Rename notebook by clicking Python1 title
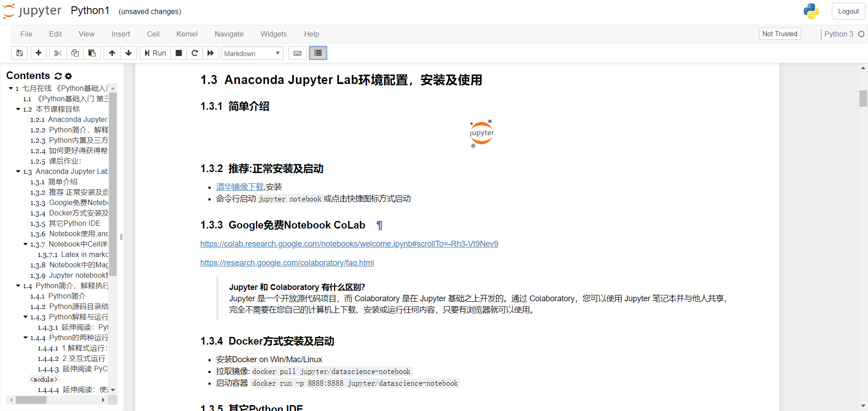This screenshot has height=411, width=868. (90, 11)
